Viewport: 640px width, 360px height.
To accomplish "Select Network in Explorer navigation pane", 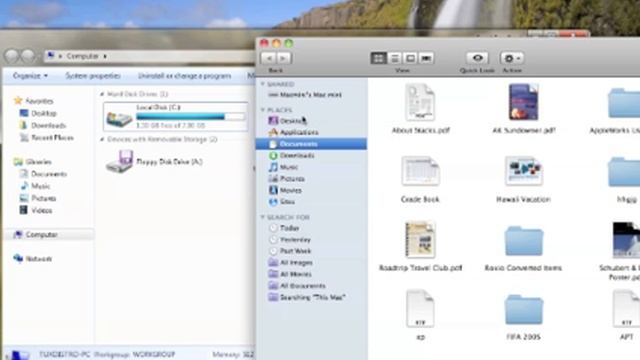I will pos(33,258).
